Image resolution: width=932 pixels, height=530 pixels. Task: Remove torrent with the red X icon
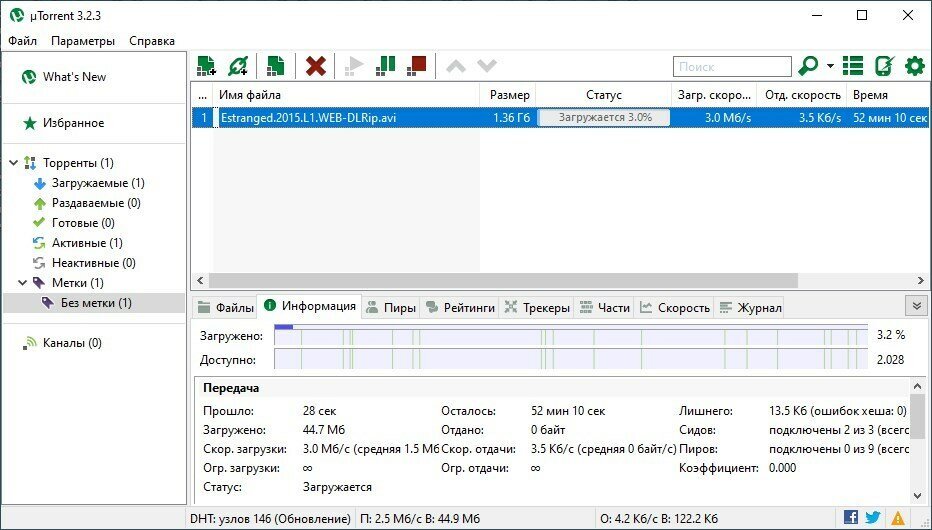316,65
